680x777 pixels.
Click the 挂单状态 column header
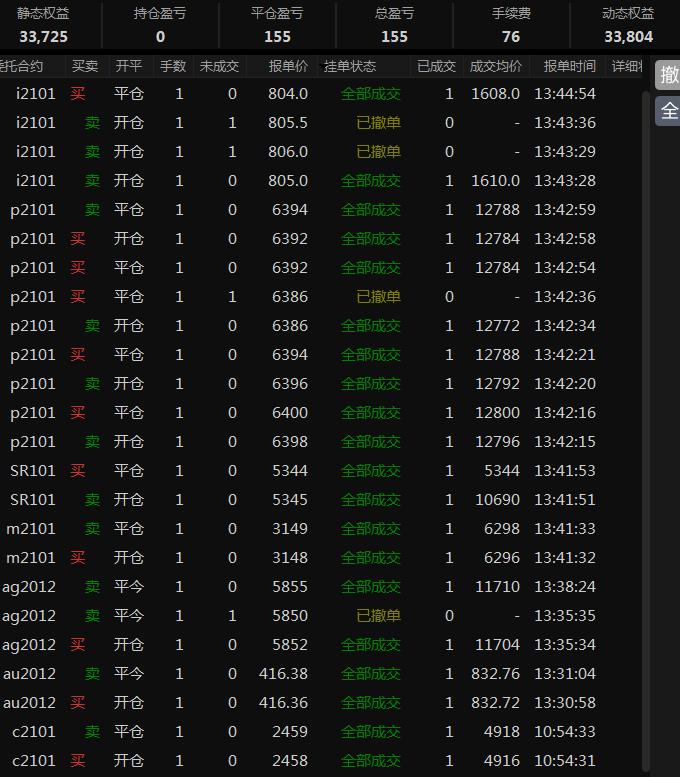tap(350, 66)
